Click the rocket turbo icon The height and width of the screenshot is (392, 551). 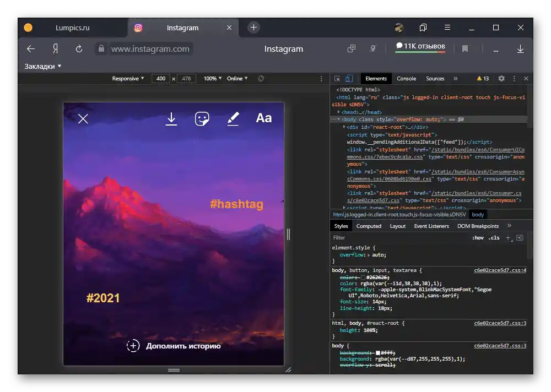(373, 48)
